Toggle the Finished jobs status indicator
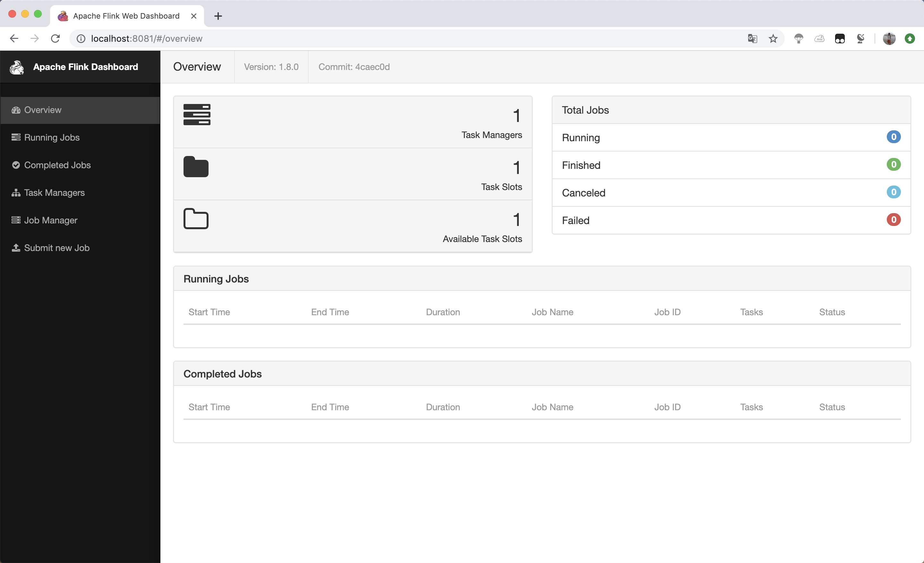This screenshot has width=924, height=563. [x=893, y=165]
